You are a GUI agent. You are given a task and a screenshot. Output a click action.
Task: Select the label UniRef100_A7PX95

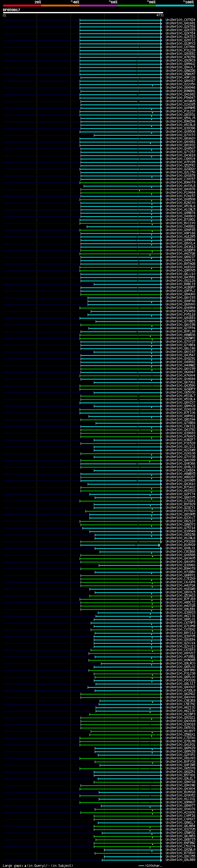click(x=180, y=162)
